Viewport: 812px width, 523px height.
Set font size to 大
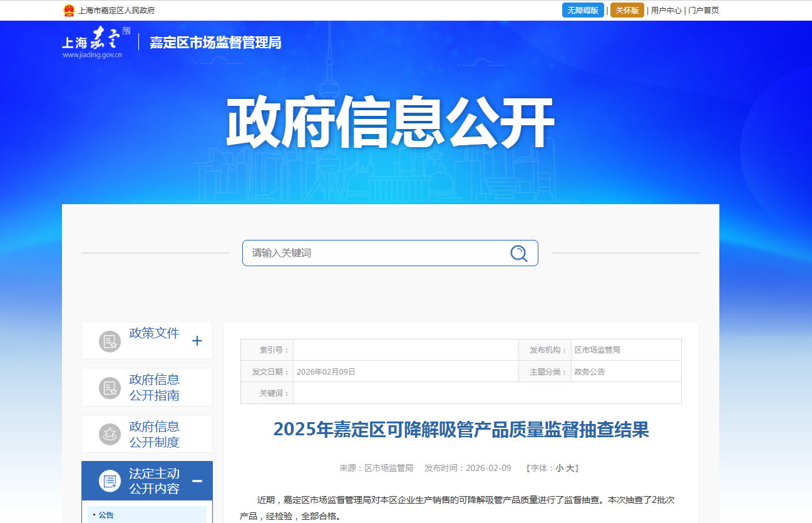coord(569,468)
